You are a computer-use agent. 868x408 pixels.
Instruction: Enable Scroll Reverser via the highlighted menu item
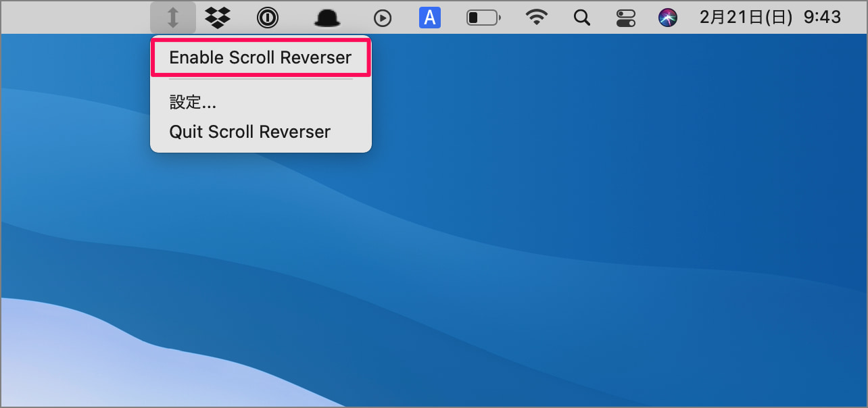tap(260, 57)
